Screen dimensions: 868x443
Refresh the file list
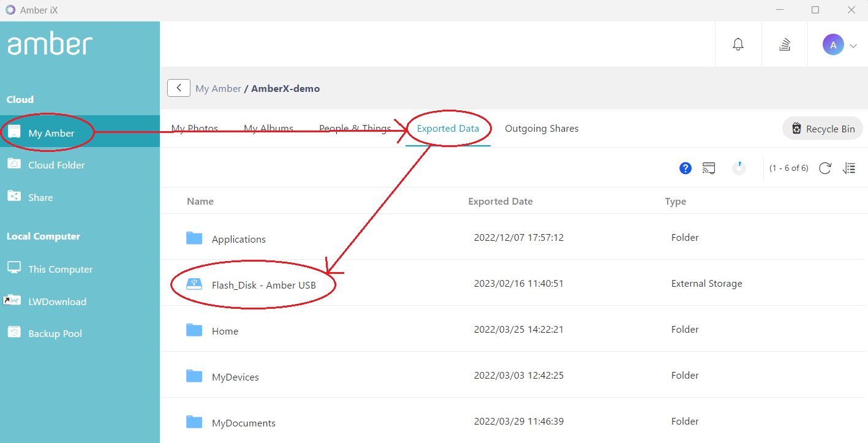coord(825,168)
